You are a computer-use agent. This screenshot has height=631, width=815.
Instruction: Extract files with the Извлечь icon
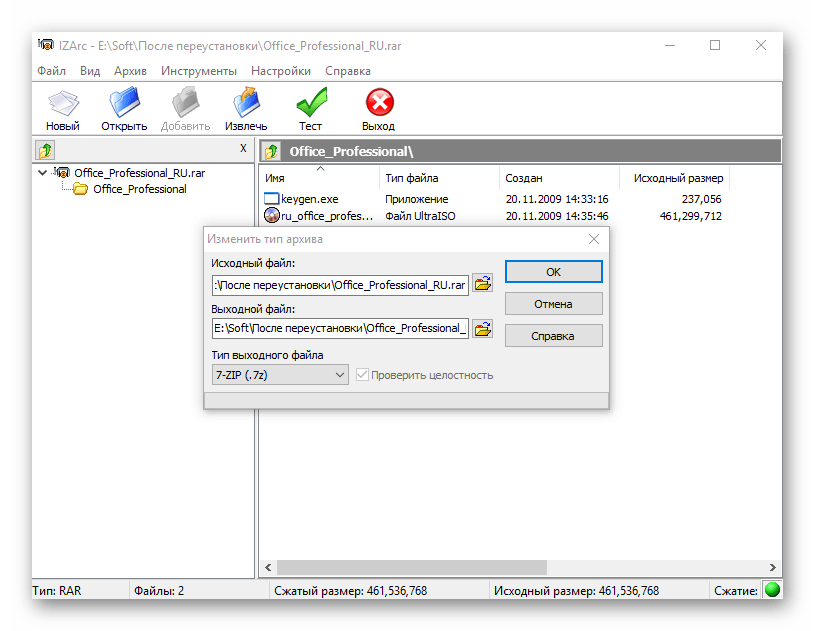coord(246,102)
